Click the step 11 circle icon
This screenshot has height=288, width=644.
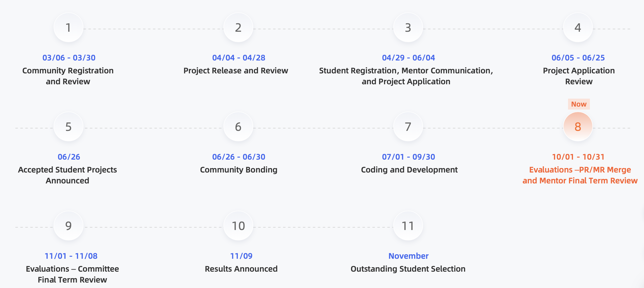(408, 226)
